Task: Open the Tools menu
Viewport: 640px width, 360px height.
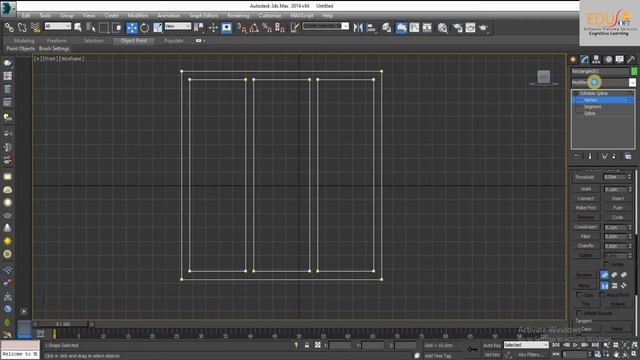Action: tap(45, 16)
